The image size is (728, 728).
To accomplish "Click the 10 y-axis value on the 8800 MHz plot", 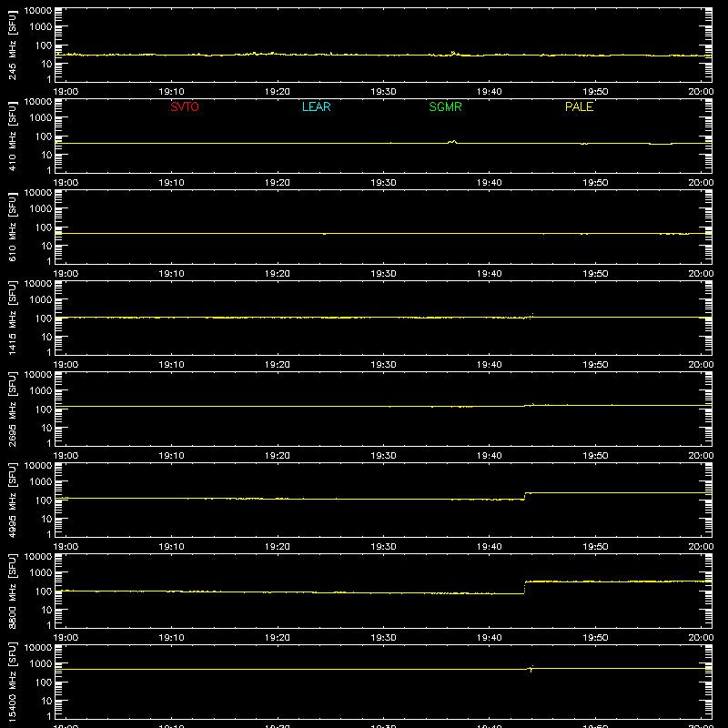I will coord(46,610).
